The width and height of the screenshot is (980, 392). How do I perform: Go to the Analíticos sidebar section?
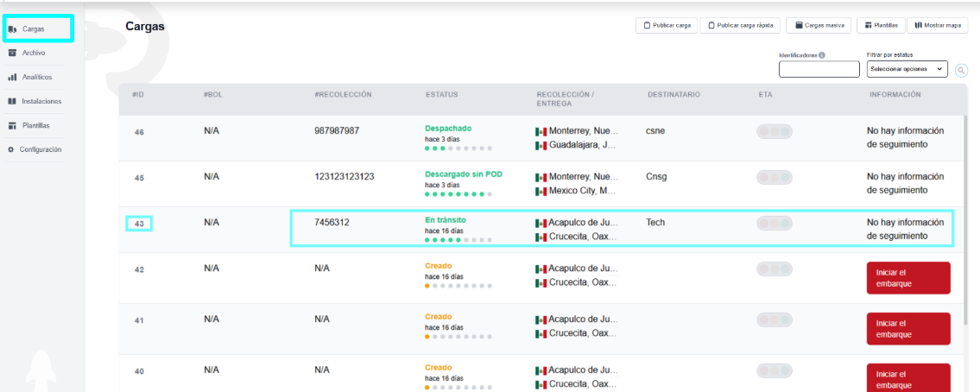pos(37,77)
